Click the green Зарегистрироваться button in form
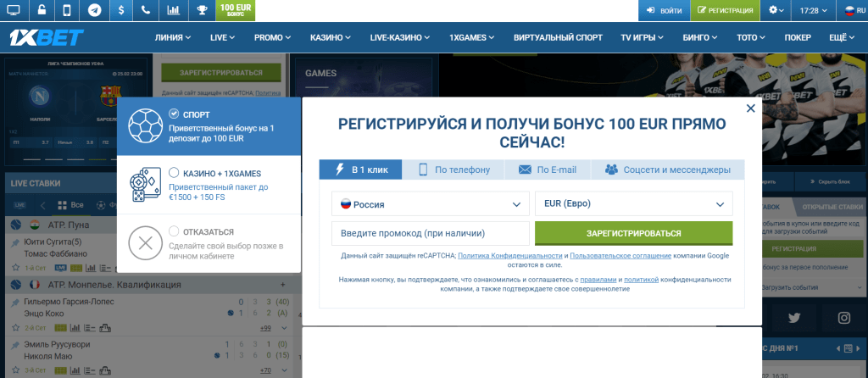 pyautogui.click(x=633, y=233)
